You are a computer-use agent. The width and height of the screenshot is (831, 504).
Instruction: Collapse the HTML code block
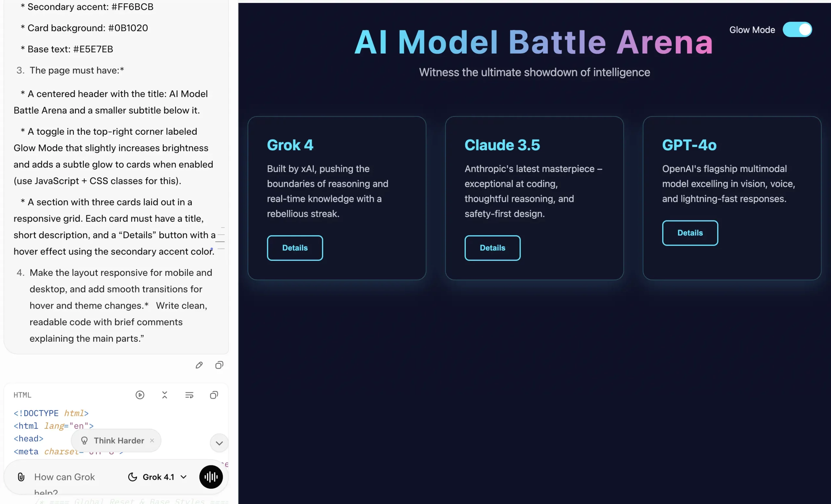point(165,395)
